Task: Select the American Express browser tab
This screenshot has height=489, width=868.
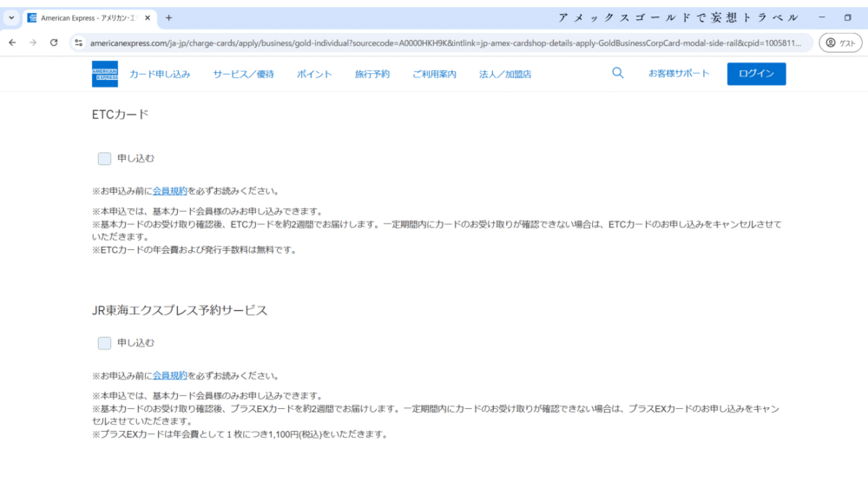Action: (89, 17)
